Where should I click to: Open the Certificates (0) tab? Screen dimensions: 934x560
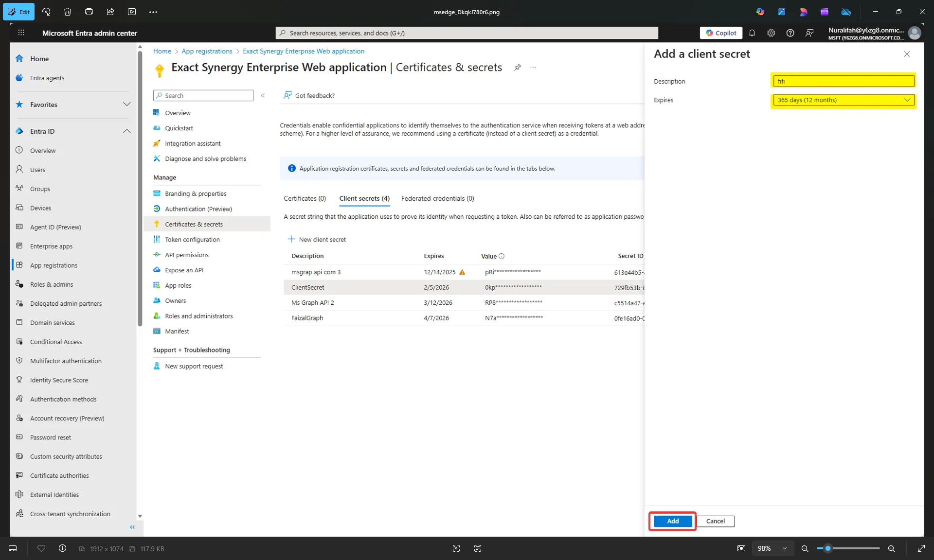[305, 198]
